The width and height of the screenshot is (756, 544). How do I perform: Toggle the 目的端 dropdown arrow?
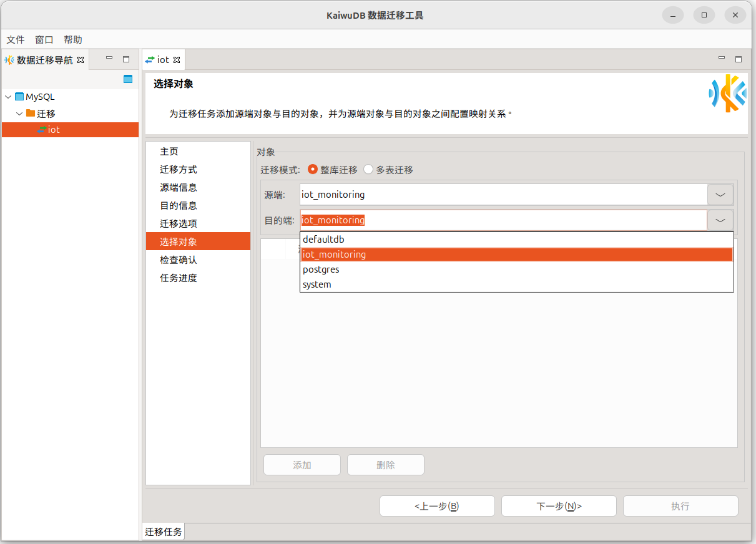click(x=720, y=220)
